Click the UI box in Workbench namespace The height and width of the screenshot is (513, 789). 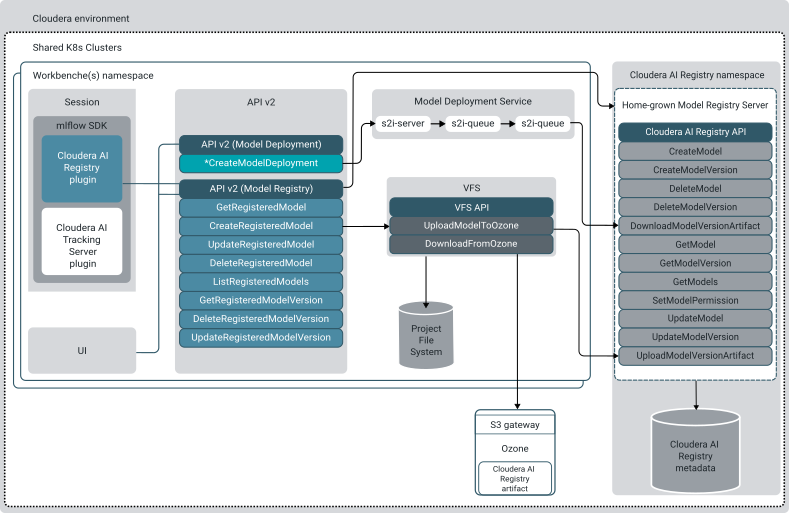coord(82,351)
